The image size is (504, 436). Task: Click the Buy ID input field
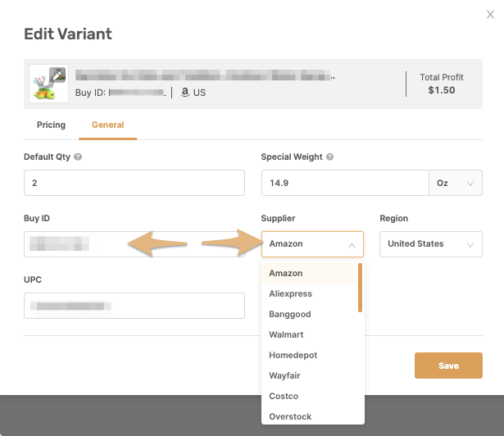pyautogui.click(x=134, y=244)
